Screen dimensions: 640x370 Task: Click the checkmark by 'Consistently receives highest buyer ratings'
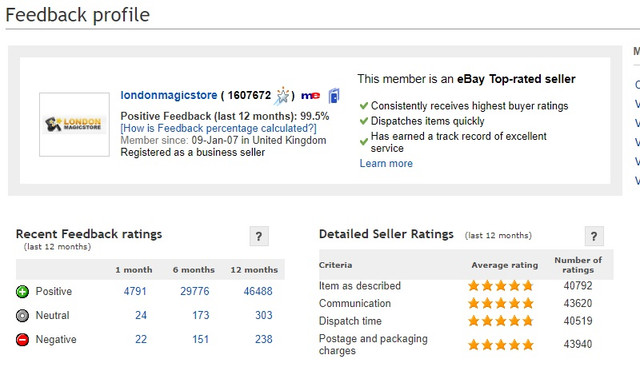[364, 106]
